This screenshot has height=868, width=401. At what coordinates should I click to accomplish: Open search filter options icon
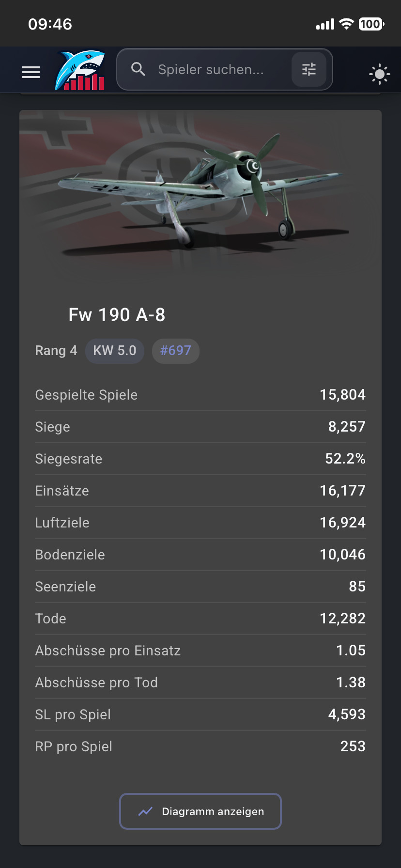tap(308, 69)
